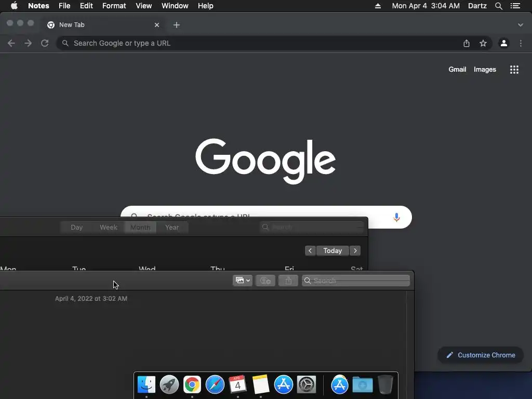Open Google Chrome from the Dock
Screen dimensions: 532x399
[x=192, y=384]
